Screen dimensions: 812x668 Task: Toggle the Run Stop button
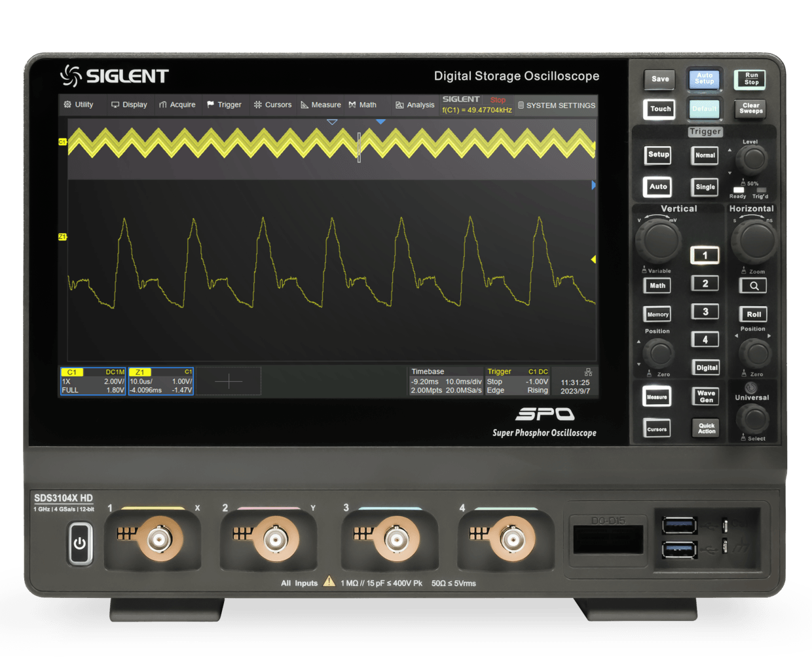[750, 79]
